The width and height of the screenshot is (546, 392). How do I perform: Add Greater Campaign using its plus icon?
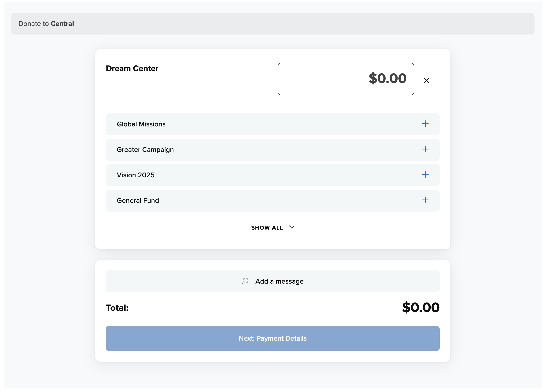pos(425,149)
